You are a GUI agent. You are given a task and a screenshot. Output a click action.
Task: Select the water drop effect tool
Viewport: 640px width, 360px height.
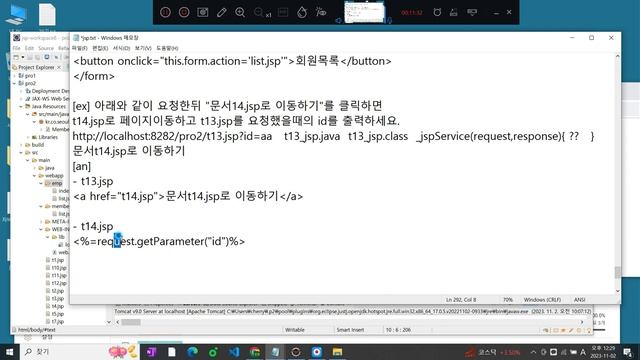point(302,12)
